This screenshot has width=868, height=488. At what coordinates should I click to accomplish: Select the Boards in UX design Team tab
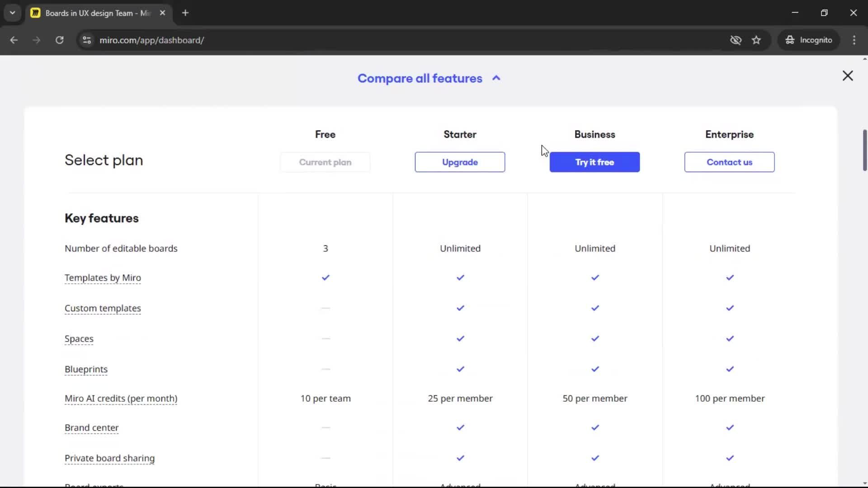pyautogui.click(x=98, y=13)
